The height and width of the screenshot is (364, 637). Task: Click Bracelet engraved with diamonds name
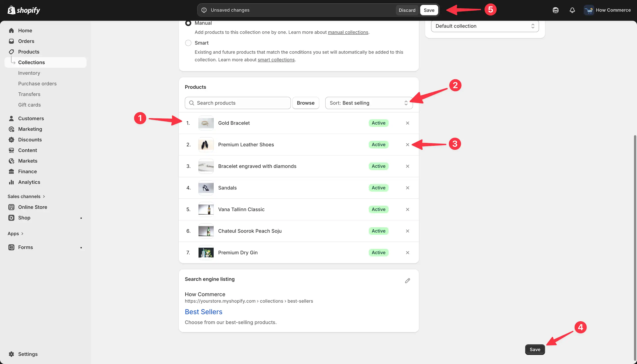tap(257, 166)
